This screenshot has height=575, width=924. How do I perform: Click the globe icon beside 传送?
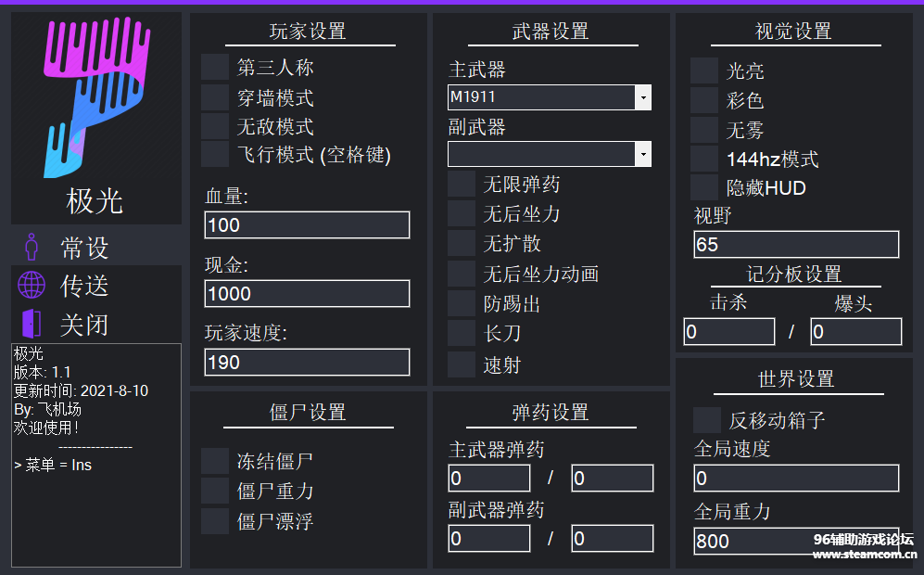click(x=32, y=286)
